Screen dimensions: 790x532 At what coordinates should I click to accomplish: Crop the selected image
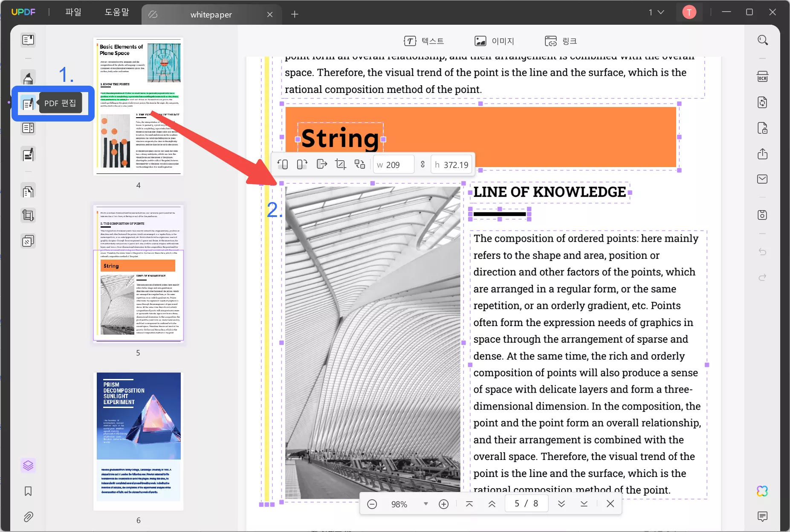[340, 165]
